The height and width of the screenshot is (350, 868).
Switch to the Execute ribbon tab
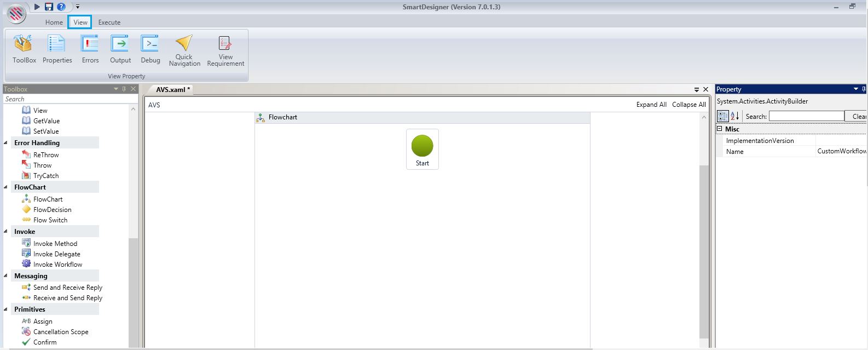109,22
